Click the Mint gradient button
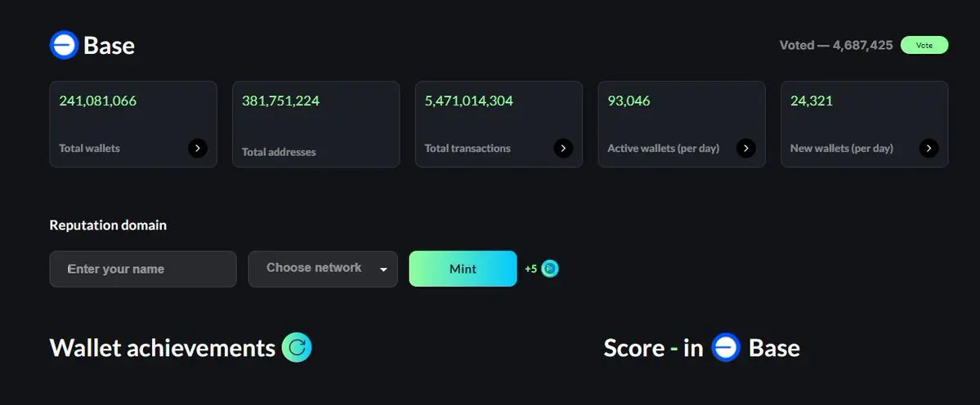This screenshot has width=980, height=405. click(x=463, y=269)
